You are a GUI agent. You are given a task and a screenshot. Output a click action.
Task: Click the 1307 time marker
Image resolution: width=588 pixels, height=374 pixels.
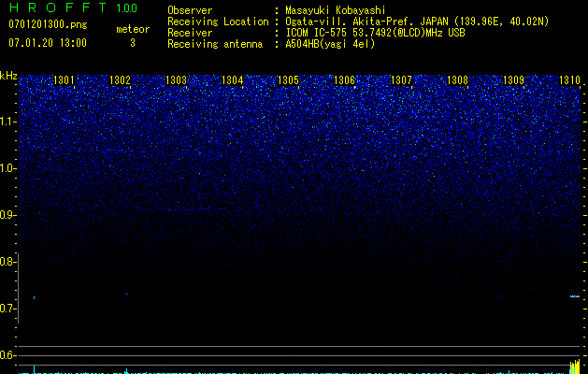[x=401, y=80]
